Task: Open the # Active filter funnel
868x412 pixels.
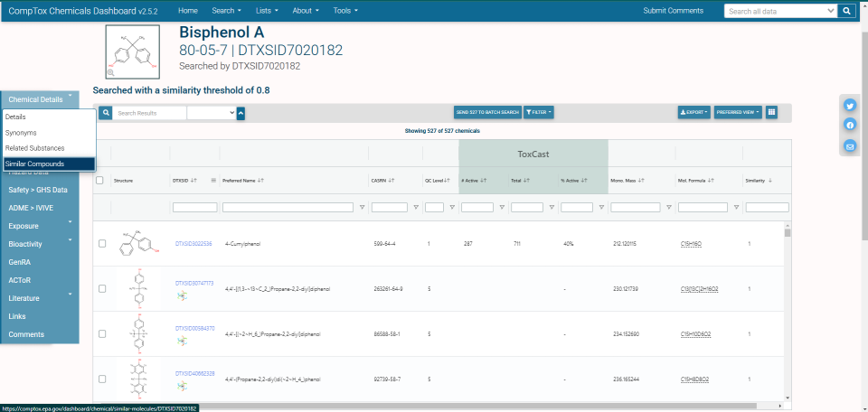Action: click(x=502, y=208)
